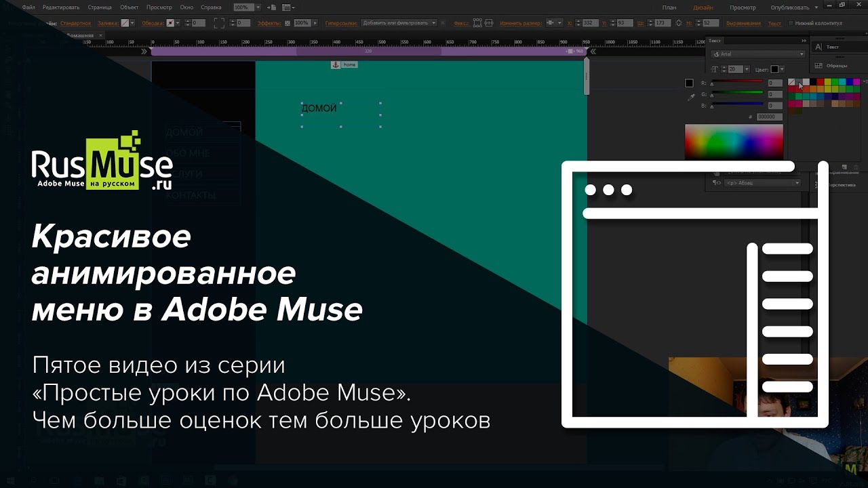This screenshot has width=868, height=488.
Task: Click the stroke color swatch
Action: tap(170, 23)
